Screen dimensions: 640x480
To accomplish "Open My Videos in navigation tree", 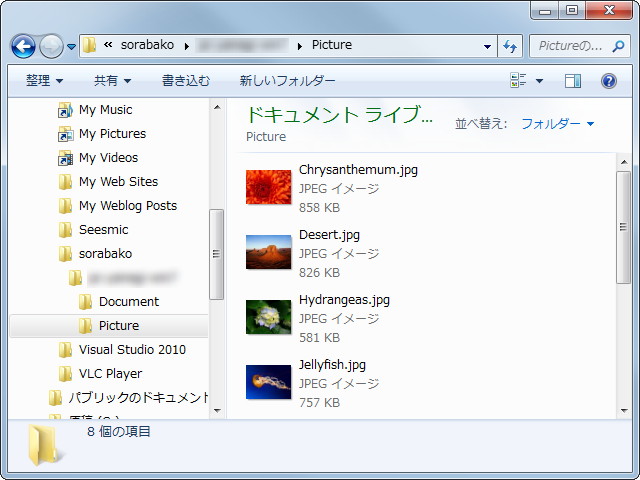I will pos(109,158).
